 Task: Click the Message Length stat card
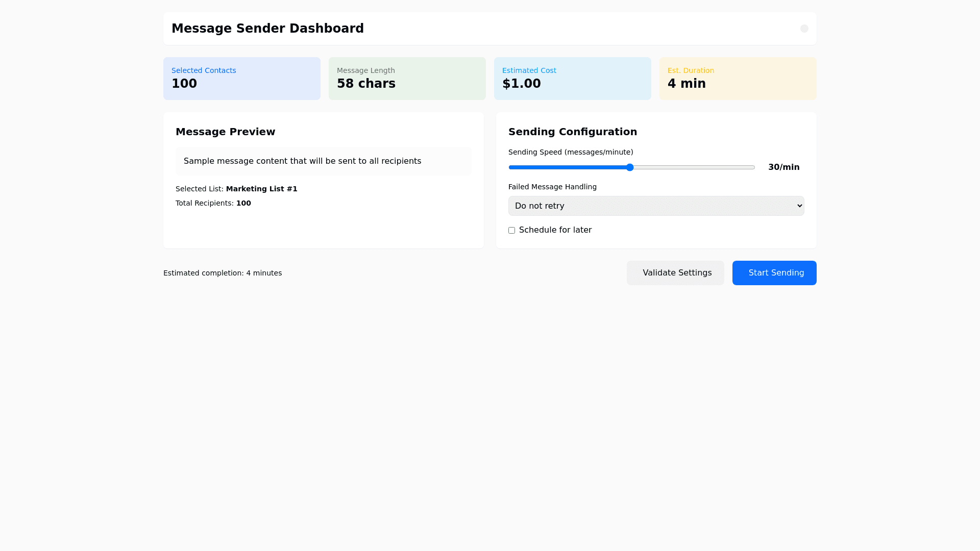click(x=407, y=79)
